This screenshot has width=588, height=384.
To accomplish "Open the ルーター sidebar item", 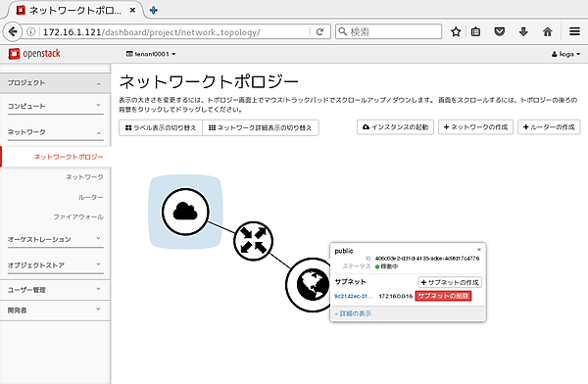I will (91, 197).
